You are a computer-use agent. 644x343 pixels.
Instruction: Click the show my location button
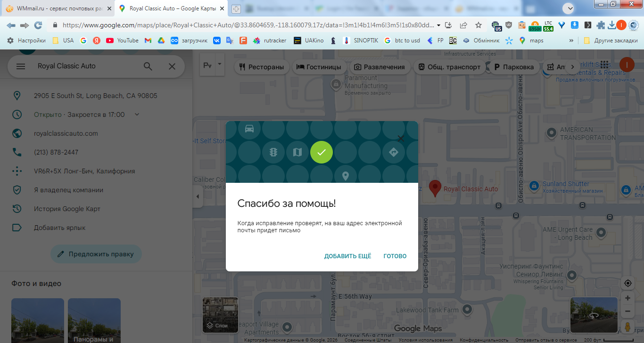coord(627,283)
